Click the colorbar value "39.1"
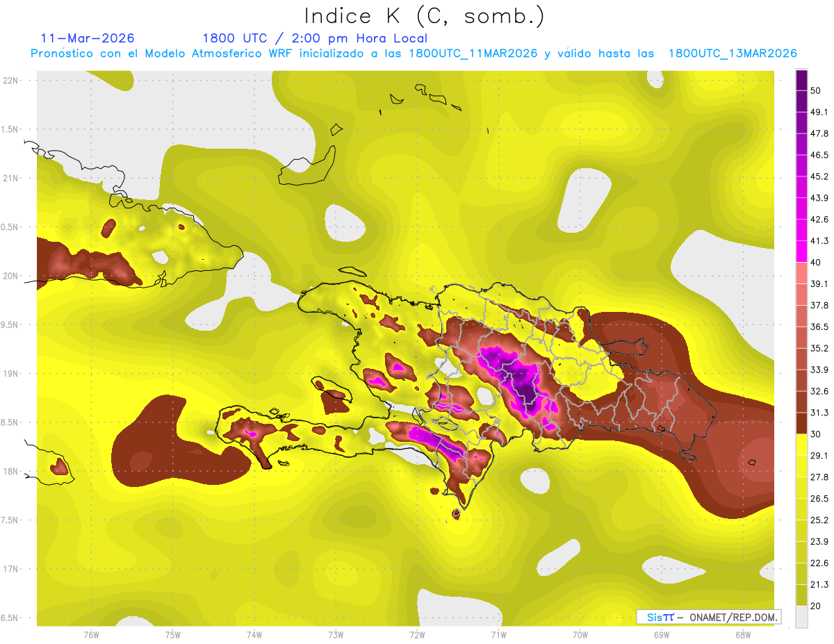 (819, 283)
